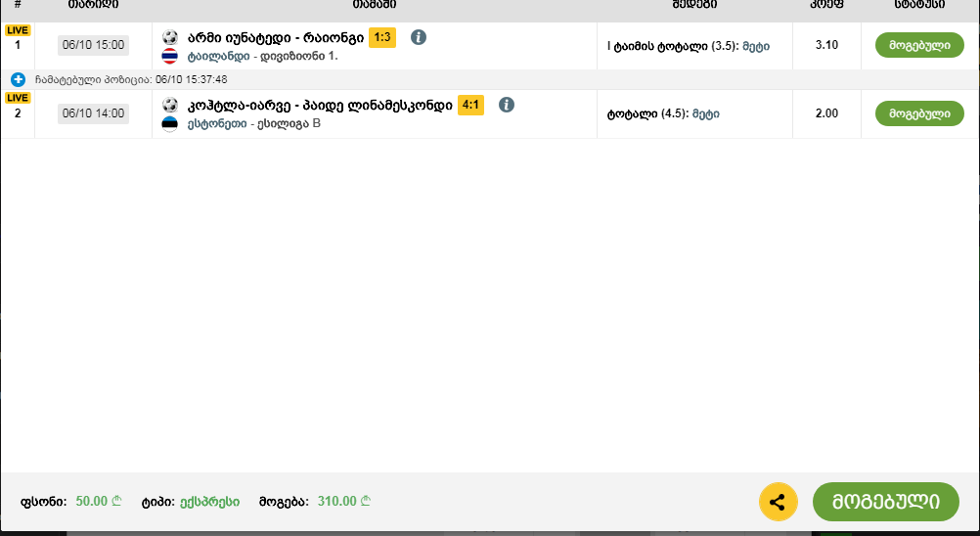Click the 06/10 14:00 date cell
Viewport: 980px width, 536px height.
(x=93, y=113)
